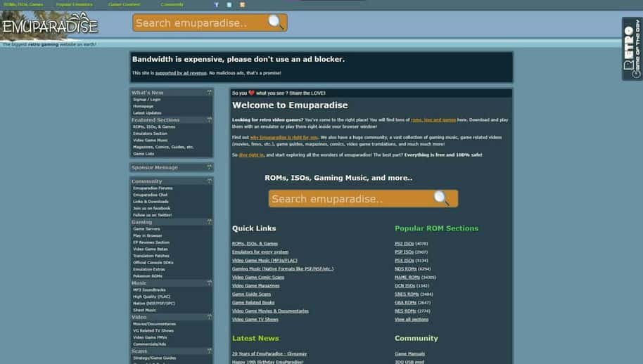Open Game Lists in the sidebar
Screen dimensions: 643x364
[x=144, y=154]
